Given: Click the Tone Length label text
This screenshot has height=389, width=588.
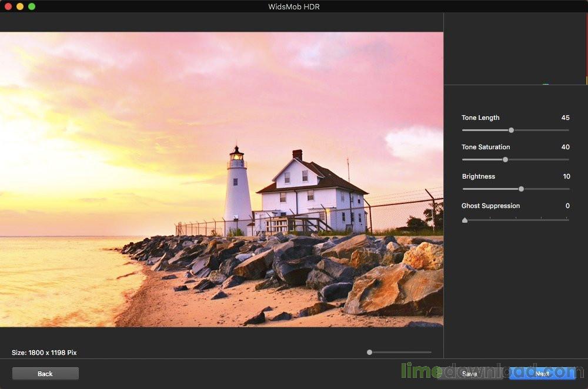Looking at the screenshot, I should [481, 118].
